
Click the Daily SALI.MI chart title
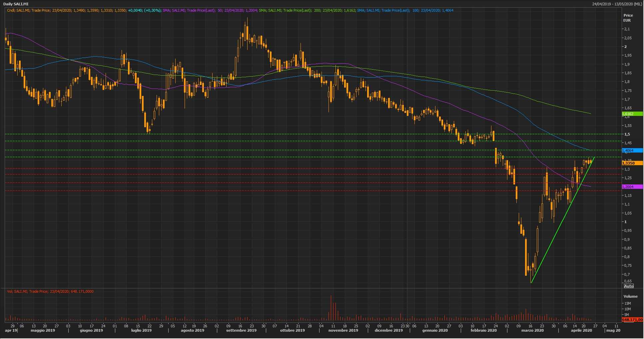16,4
